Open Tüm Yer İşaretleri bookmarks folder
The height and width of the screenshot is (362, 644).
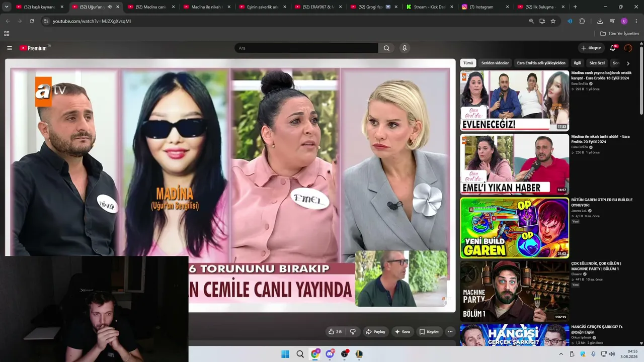click(x=619, y=34)
